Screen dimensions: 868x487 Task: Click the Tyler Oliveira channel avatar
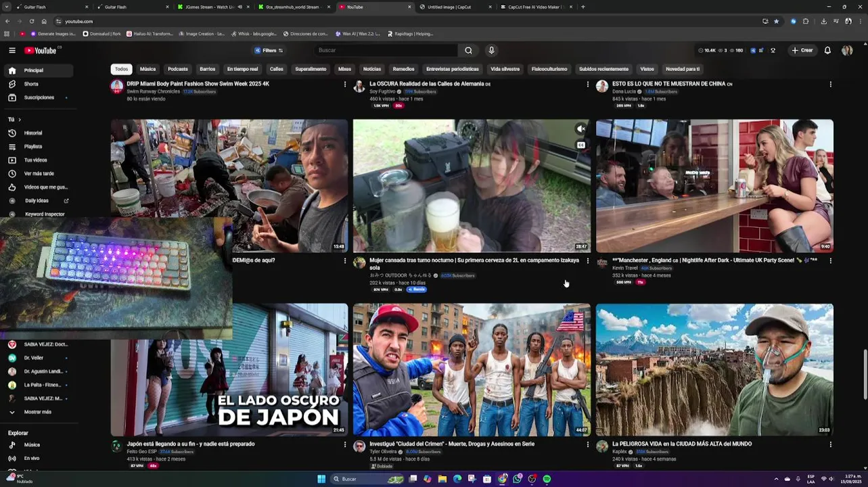point(359,446)
